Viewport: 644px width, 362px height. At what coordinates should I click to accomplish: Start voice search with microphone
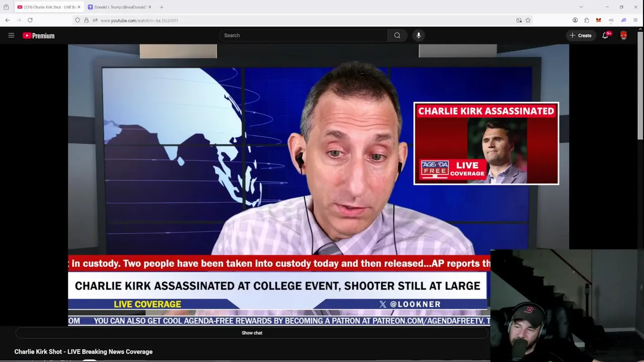pyautogui.click(x=418, y=35)
